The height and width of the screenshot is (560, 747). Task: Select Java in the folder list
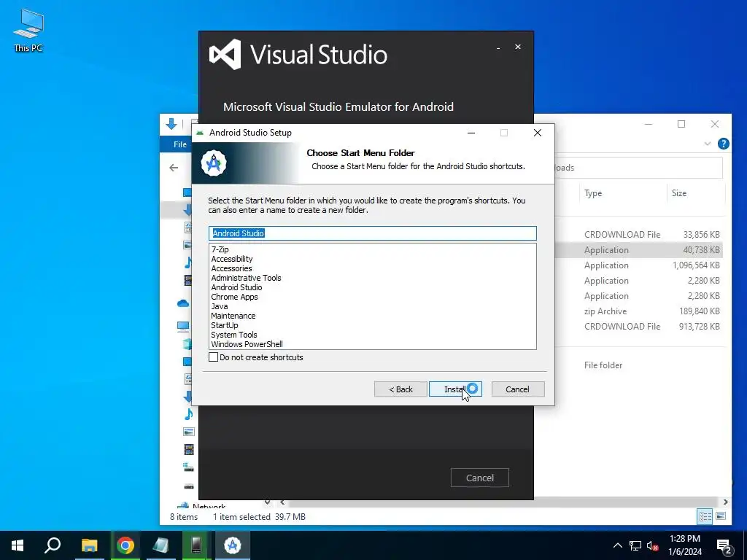point(220,307)
